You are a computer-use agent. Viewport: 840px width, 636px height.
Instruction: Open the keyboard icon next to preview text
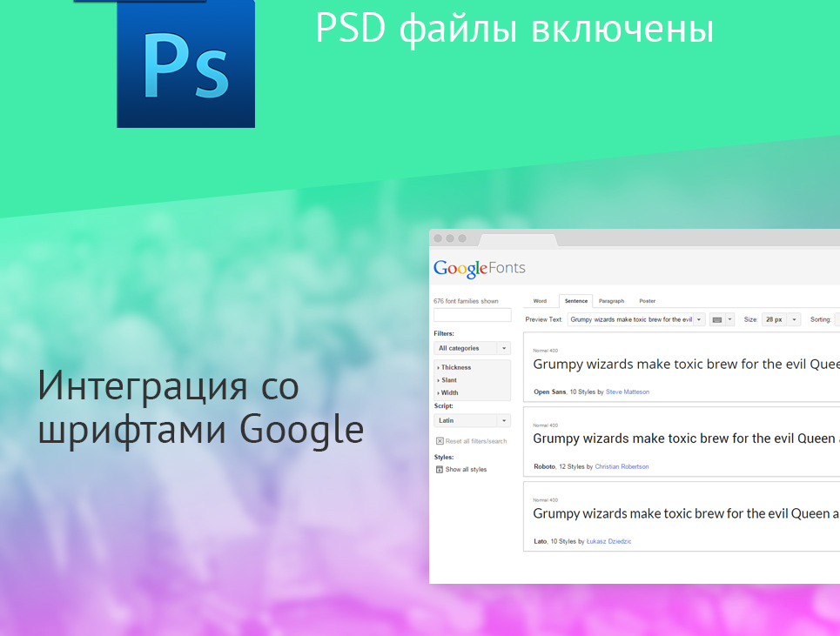[x=716, y=319]
